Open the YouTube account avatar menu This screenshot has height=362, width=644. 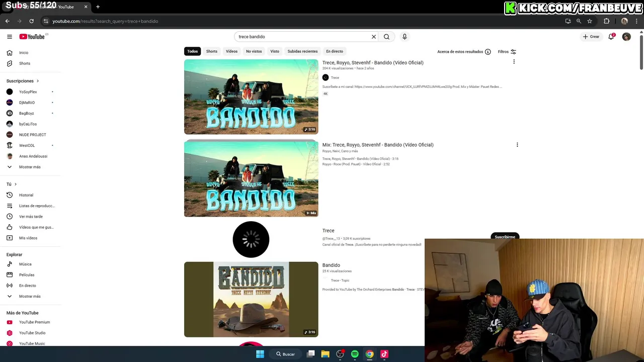click(626, 37)
